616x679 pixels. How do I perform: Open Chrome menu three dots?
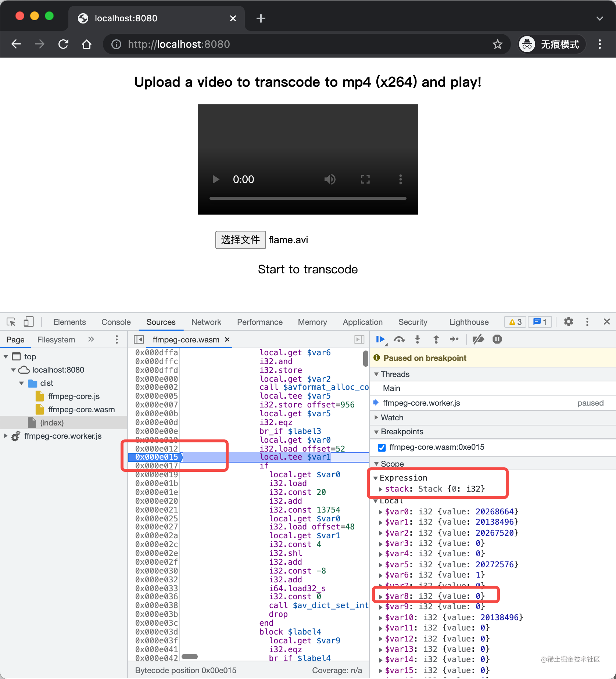click(x=600, y=44)
